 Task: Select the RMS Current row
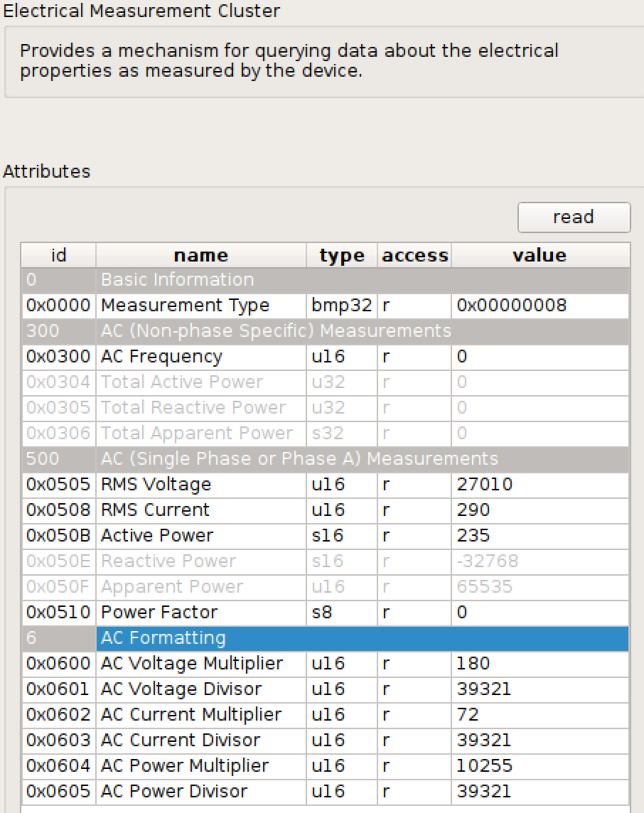(x=325, y=510)
